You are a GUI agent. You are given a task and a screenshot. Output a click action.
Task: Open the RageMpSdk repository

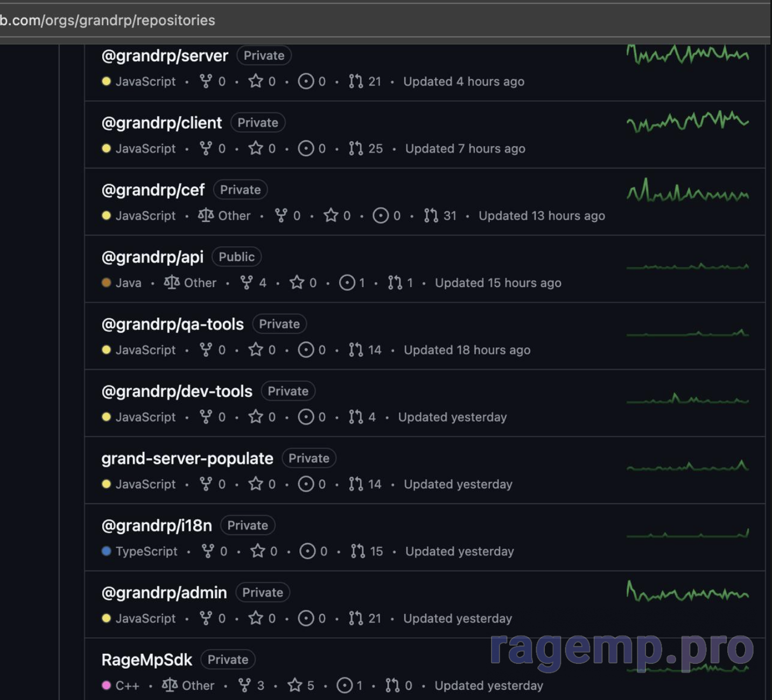click(147, 660)
